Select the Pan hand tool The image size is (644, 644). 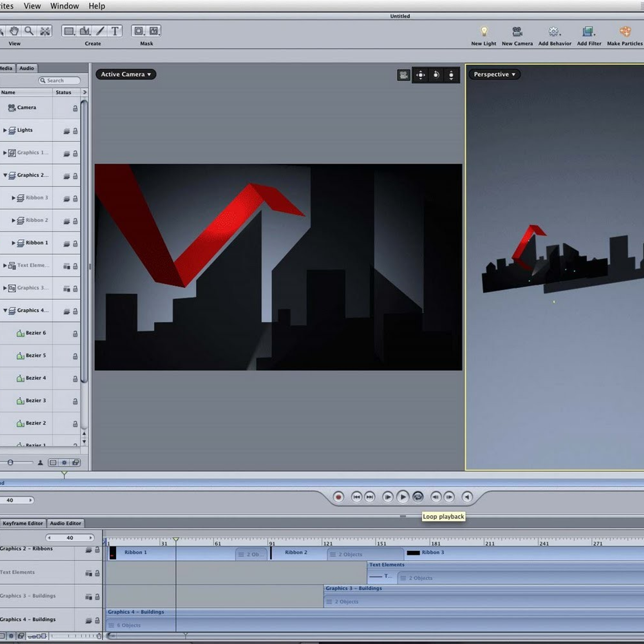pos(14,31)
